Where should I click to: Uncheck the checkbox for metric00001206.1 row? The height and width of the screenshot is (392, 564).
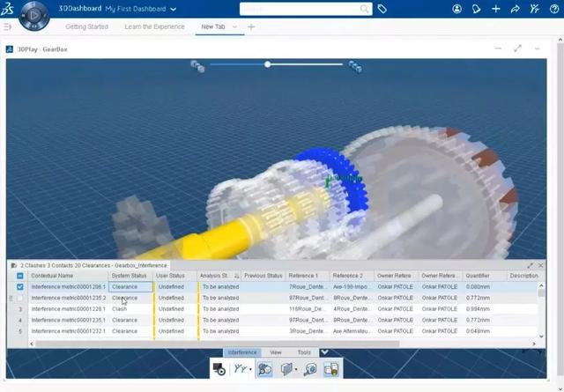coord(19,287)
